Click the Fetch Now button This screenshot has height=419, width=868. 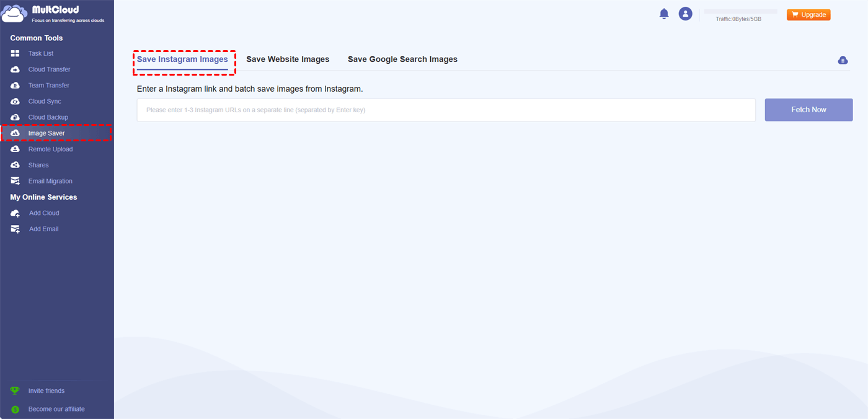[808, 110]
